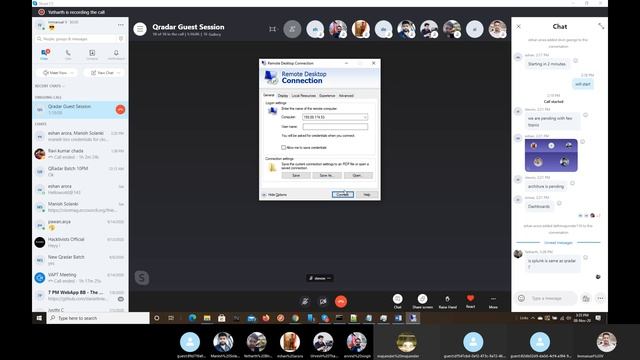Close the Chat panel
The width and height of the screenshot is (640, 360).
(x=518, y=26)
